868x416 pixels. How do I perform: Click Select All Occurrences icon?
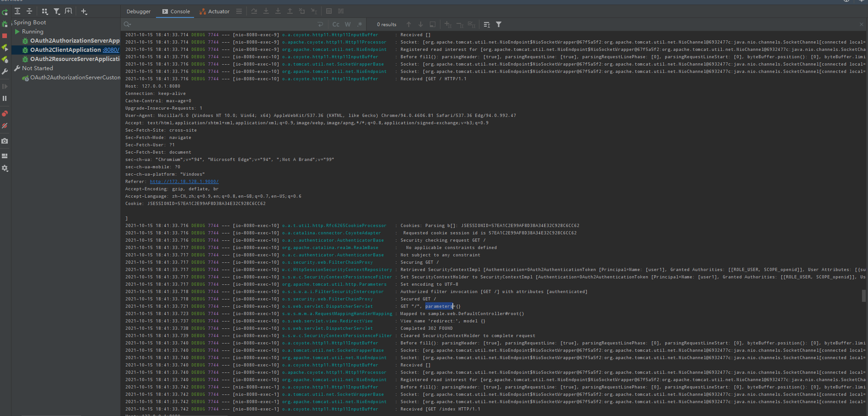point(472,24)
